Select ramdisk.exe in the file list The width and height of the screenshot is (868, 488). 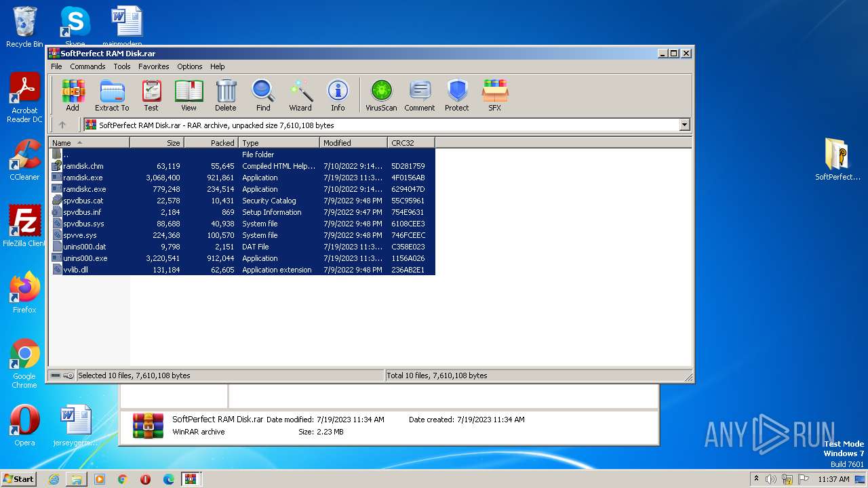[x=242, y=178]
